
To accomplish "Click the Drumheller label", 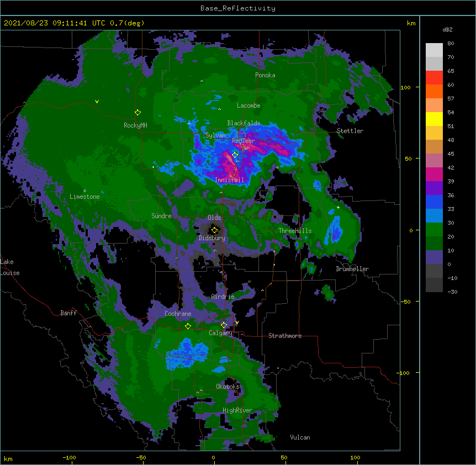I will pos(352,269).
